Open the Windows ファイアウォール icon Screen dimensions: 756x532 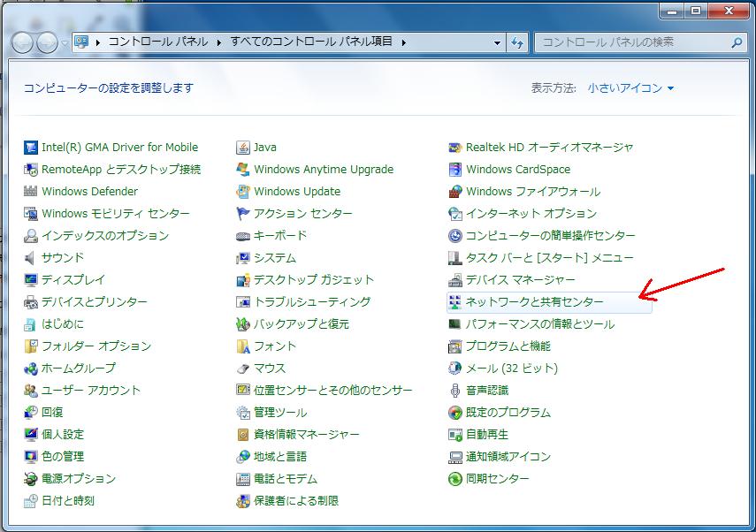point(455,191)
